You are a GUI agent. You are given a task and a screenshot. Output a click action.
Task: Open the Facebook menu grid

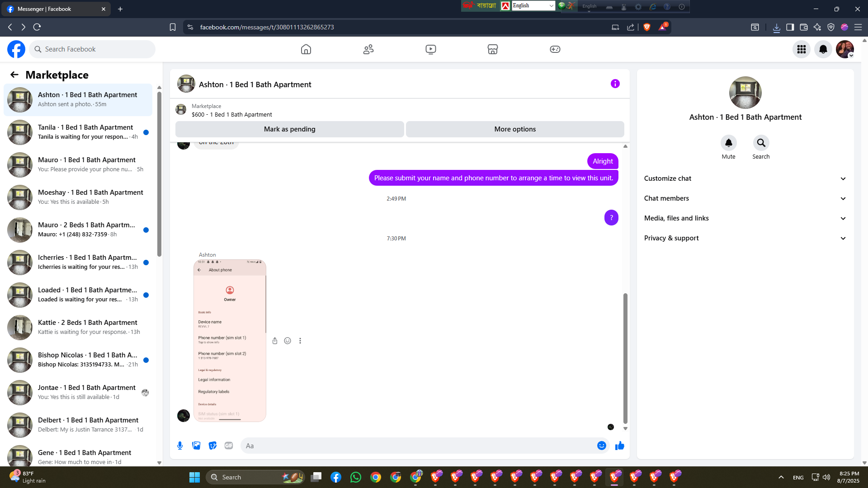pos(802,49)
